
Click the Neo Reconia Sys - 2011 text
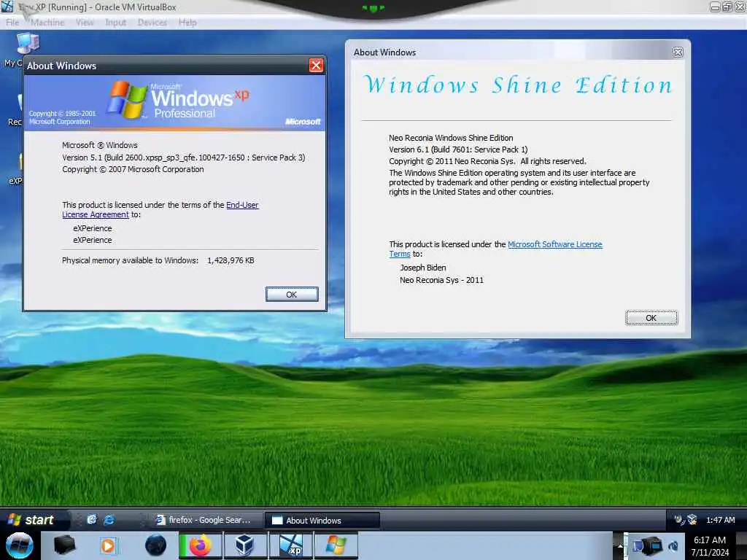point(441,280)
